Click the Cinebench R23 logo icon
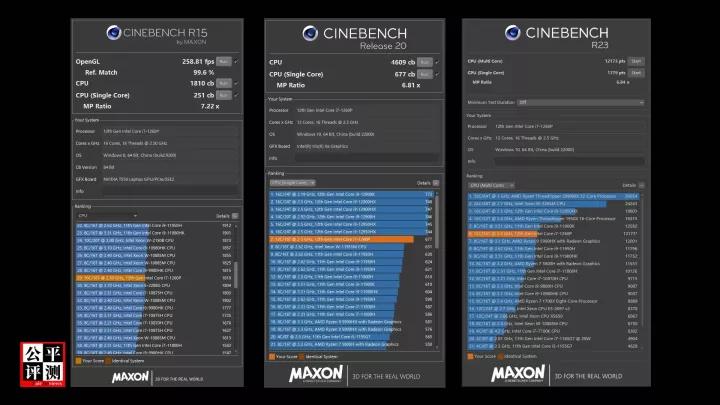This screenshot has height=405, width=720. pyautogui.click(x=513, y=34)
